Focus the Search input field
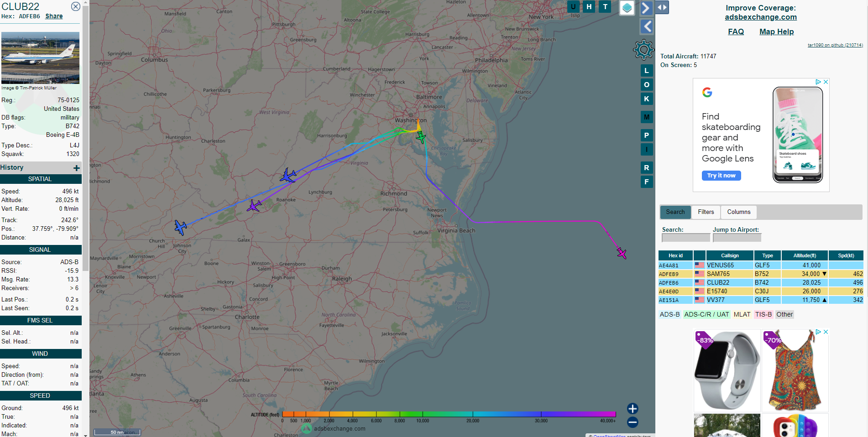Viewport: 868px width, 437px height. coord(686,238)
